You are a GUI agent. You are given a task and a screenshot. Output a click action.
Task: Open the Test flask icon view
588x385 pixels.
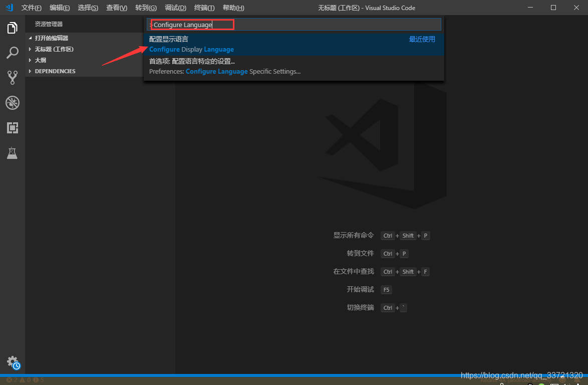13,153
